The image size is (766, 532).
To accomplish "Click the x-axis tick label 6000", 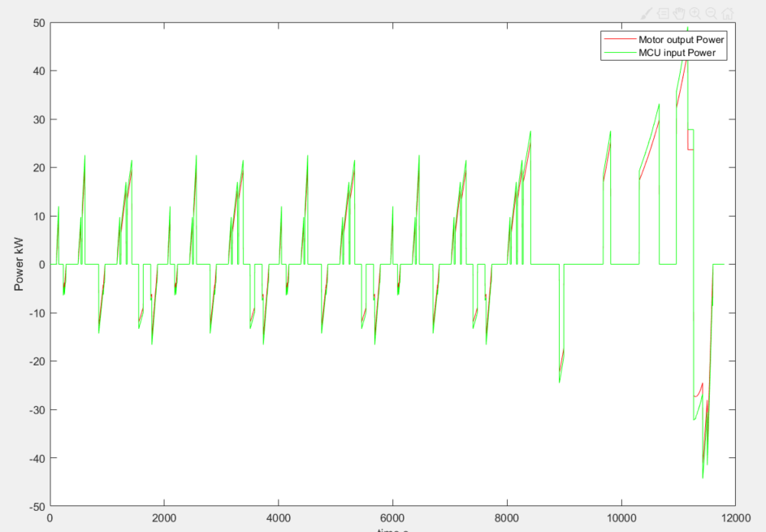I will [x=392, y=518].
